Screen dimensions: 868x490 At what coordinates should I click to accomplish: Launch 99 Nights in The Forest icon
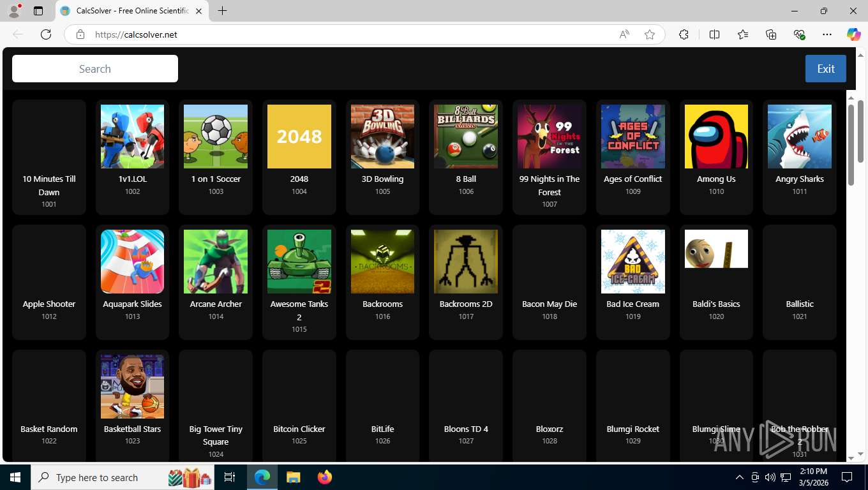[x=550, y=137]
